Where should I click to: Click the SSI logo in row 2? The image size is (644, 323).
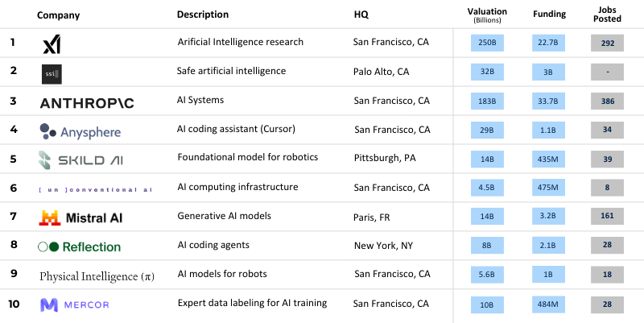[51, 74]
